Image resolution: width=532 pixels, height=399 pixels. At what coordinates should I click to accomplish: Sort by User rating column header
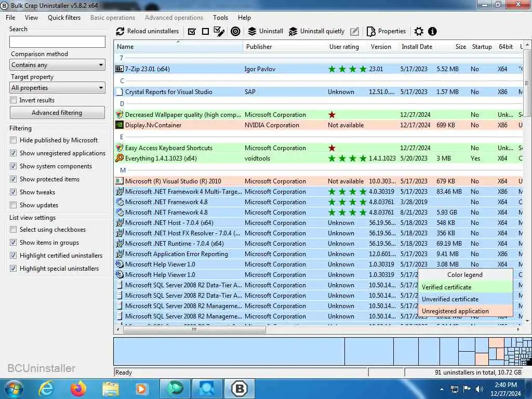tap(347, 46)
